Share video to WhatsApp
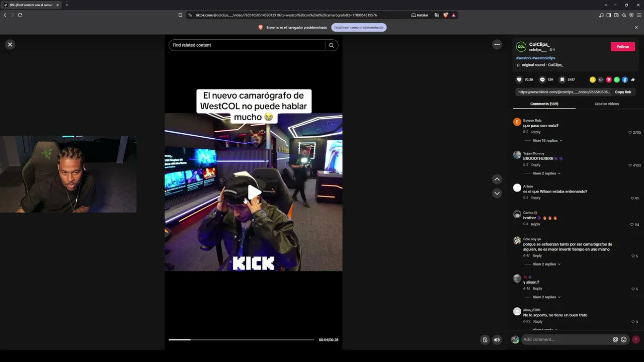 pos(617,79)
